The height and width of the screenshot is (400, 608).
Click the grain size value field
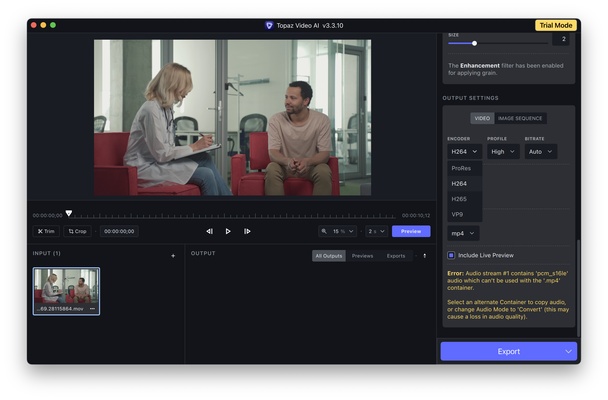[561, 39]
